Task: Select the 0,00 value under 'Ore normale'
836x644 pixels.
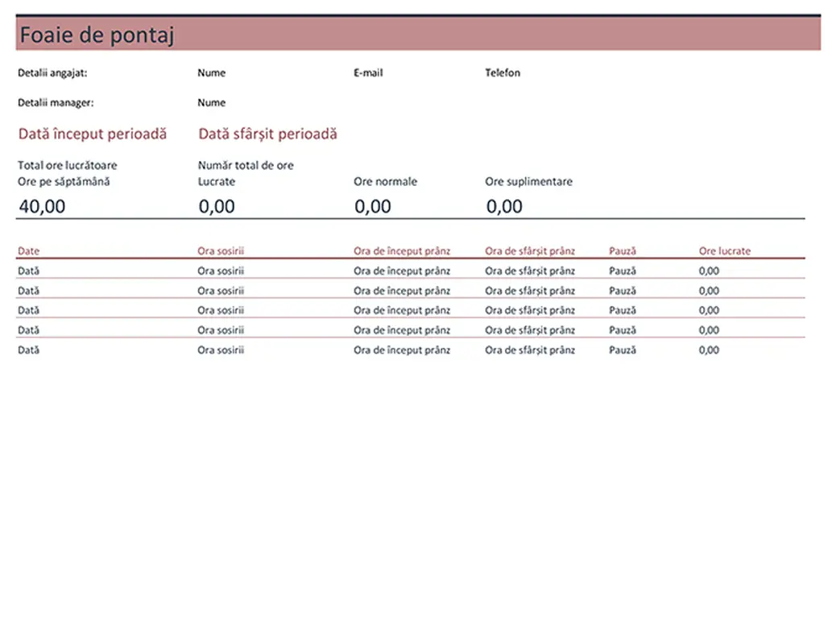Action: click(372, 207)
